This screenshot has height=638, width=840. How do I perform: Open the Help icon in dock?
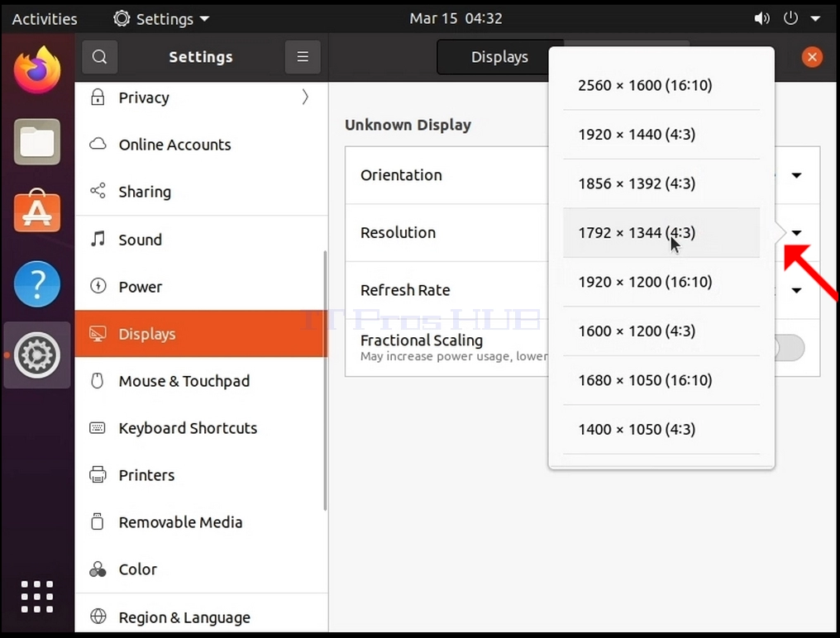(37, 284)
